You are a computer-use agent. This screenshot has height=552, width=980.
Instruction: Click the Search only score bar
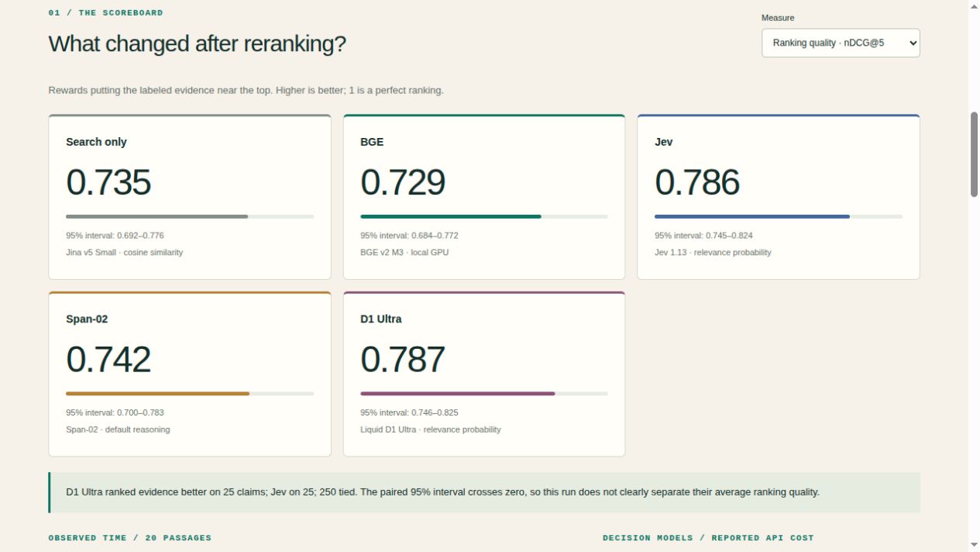(x=190, y=216)
